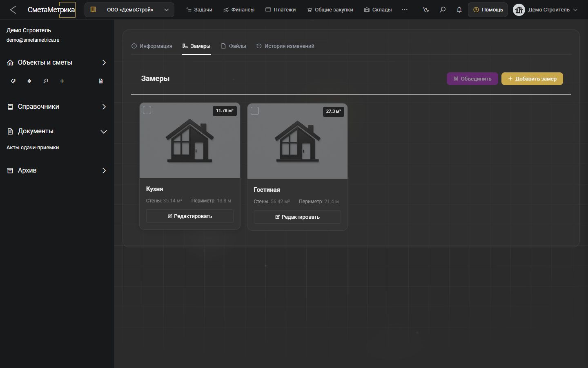Click the sort arrows icon in the sidebar
588x368 pixels.
29,81
